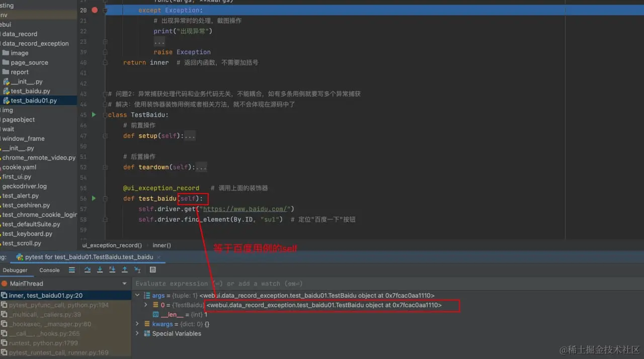
Task: Click the inner() breadcrumb
Action: [x=162, y=245]
